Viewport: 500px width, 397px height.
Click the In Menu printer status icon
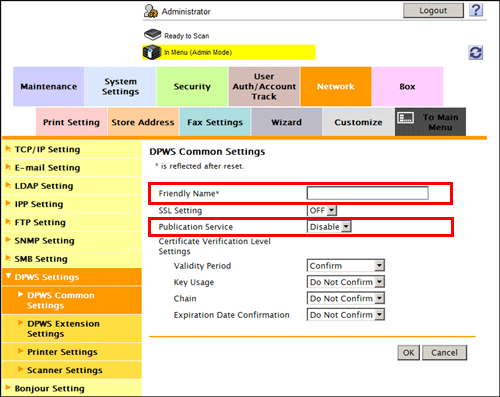point(152,52)
